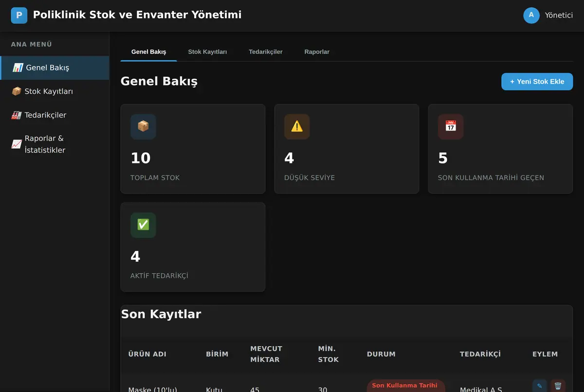Click the MİN. STOK column header
Viewport: 584px width, 392px height.
[328, 354]
